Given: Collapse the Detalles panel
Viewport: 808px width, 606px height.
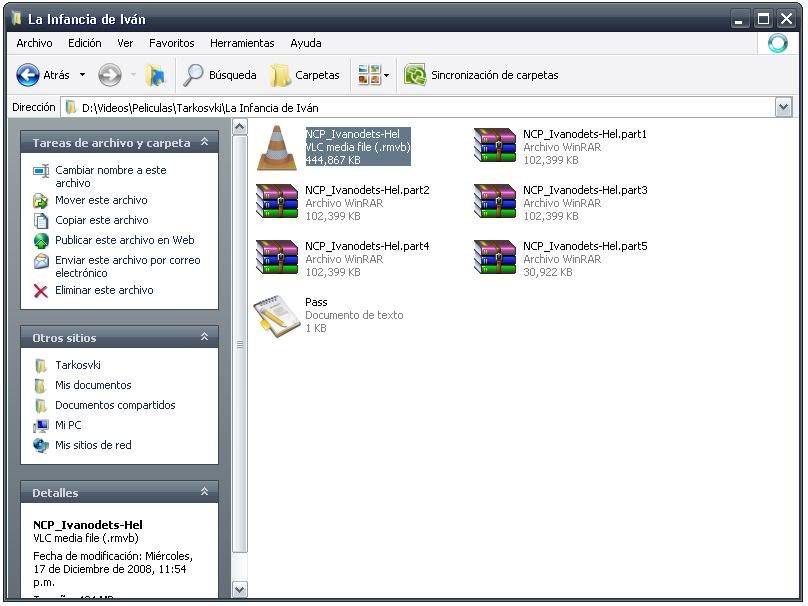Looking at the screenshot, I should coord(204,493).
